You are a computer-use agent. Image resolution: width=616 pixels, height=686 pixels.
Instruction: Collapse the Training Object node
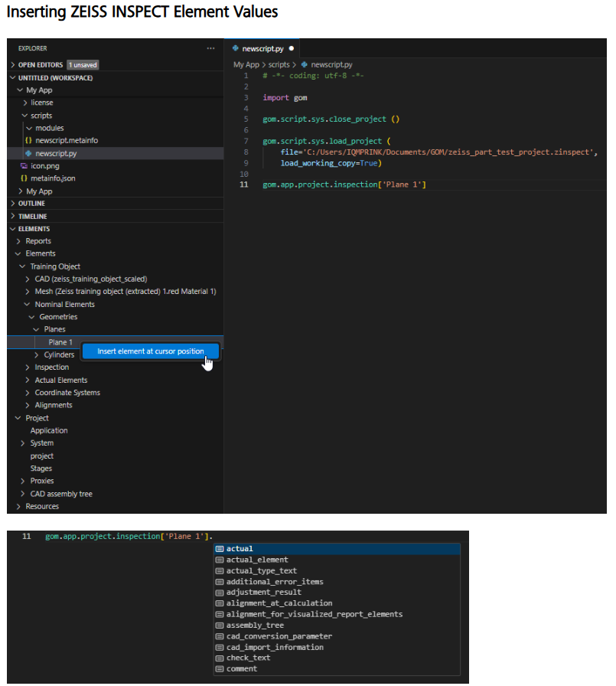(22, 266)
